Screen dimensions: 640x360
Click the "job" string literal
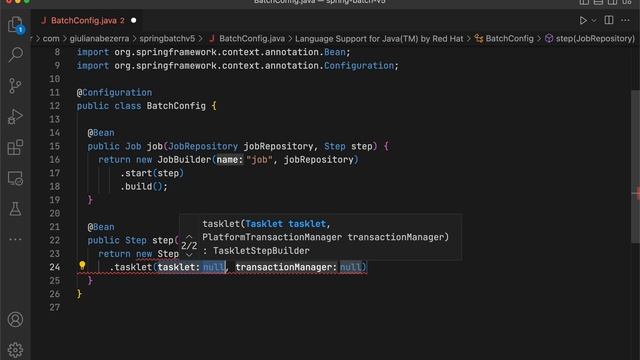click(259, 160)
